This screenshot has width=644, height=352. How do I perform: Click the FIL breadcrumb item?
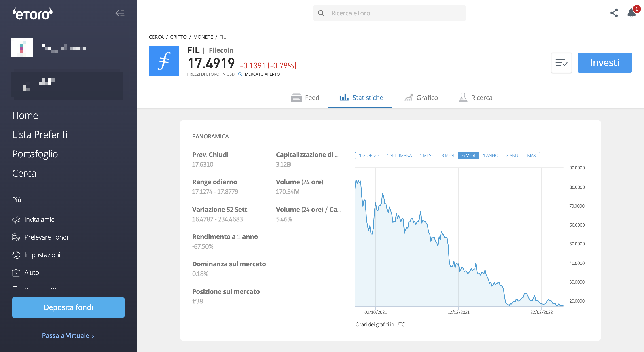point(222,37)
